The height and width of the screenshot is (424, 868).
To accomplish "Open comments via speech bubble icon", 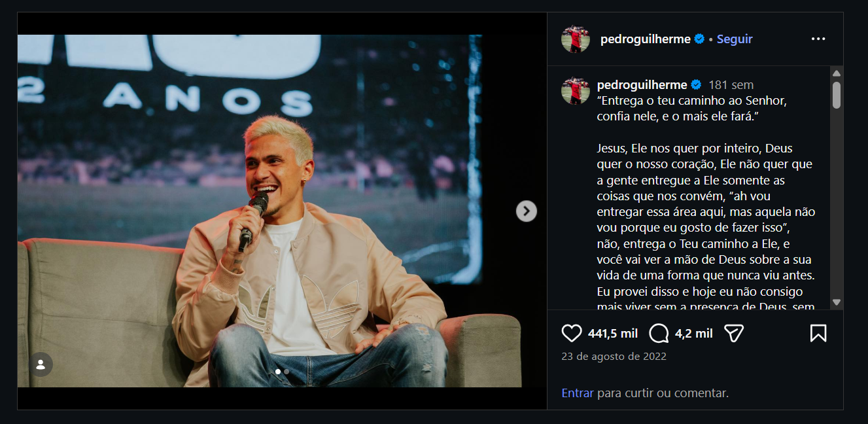I will tap(659, 334).
